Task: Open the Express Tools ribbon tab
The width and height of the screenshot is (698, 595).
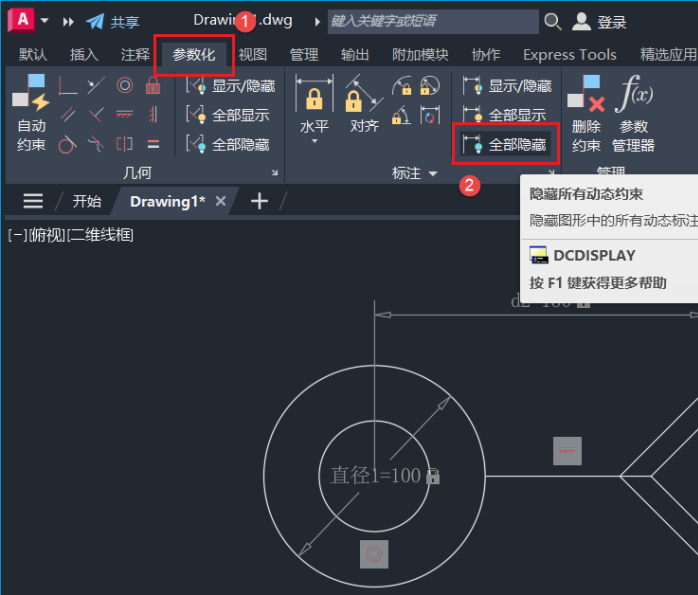Action: coord(569,54)
